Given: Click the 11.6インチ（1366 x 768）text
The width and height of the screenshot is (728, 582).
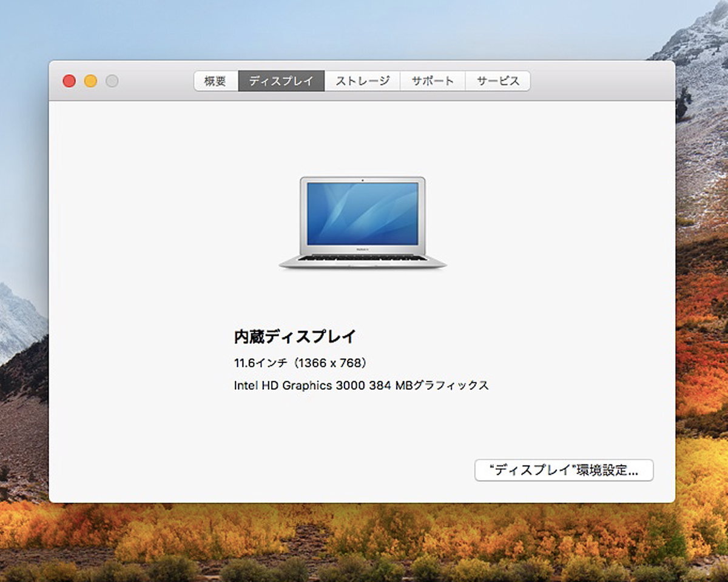Looking at the screenshot, I should click(301, 363).
